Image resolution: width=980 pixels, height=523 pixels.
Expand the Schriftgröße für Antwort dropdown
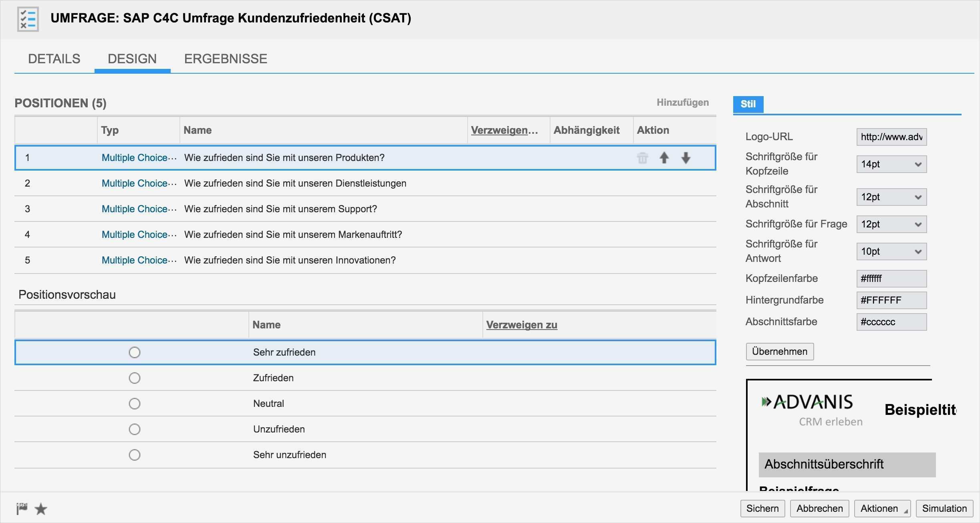point(891,251)
